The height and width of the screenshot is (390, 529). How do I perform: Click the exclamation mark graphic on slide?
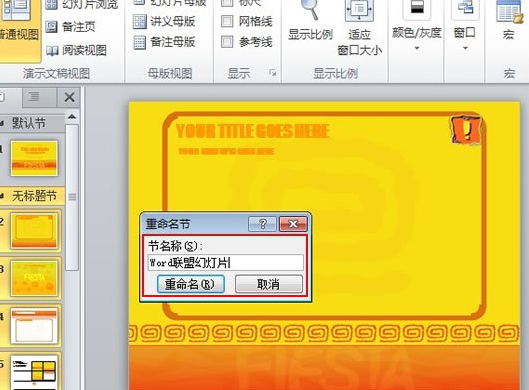466,130
